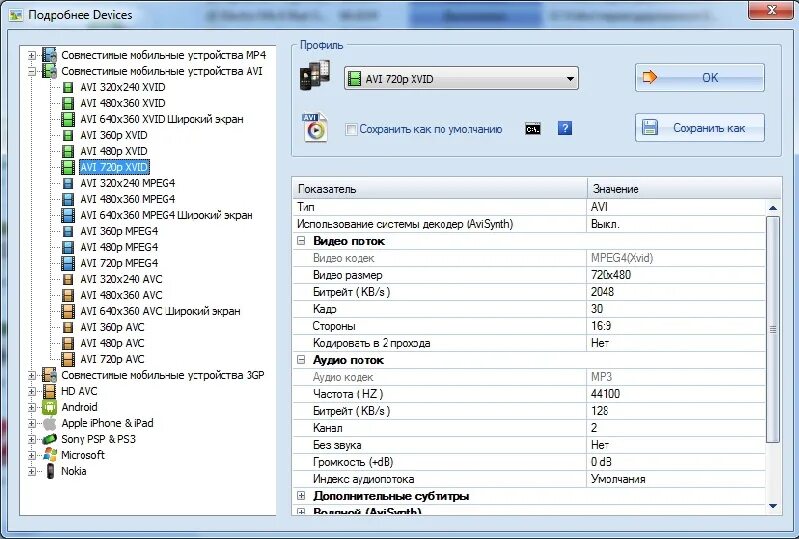
Task: Select AVI 480p AVC preset
Action: [112, 343]
